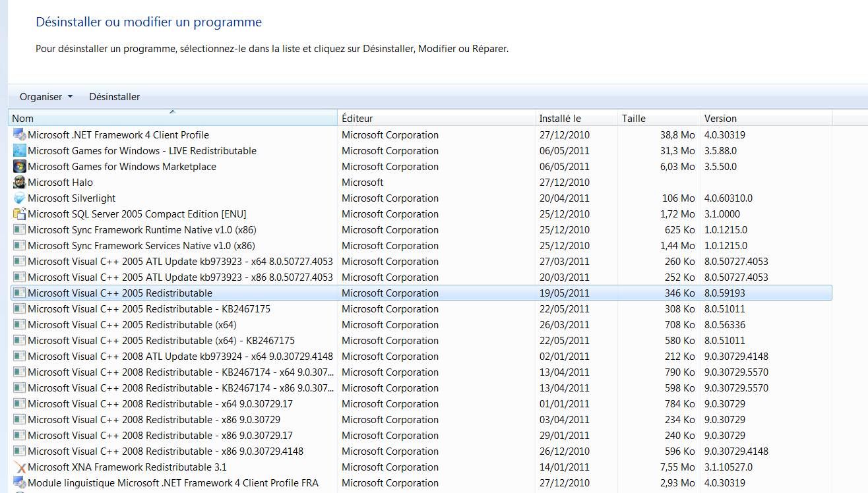Click the install date 02/01/2011
This screenshot has height=493, width=868.
(564, 356)
